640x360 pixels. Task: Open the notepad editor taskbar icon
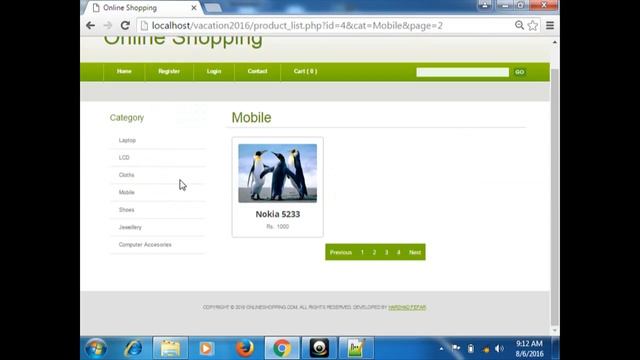coord(356,348)
